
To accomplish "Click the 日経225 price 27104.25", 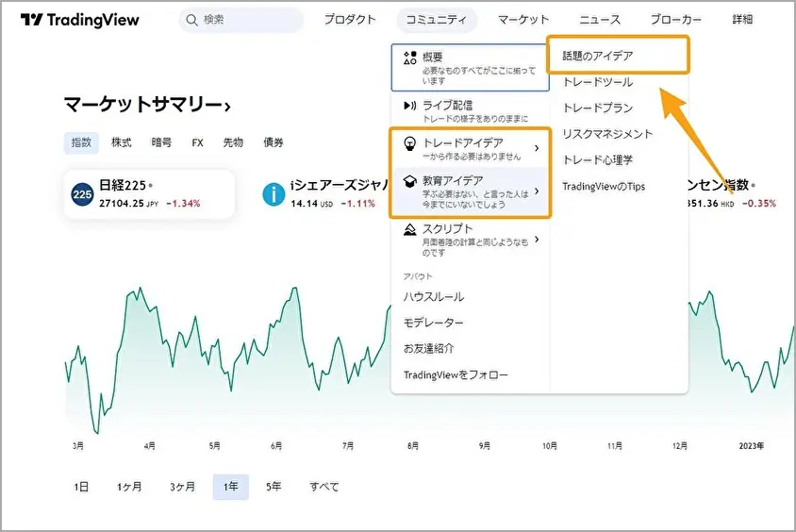I will [122, 204].
